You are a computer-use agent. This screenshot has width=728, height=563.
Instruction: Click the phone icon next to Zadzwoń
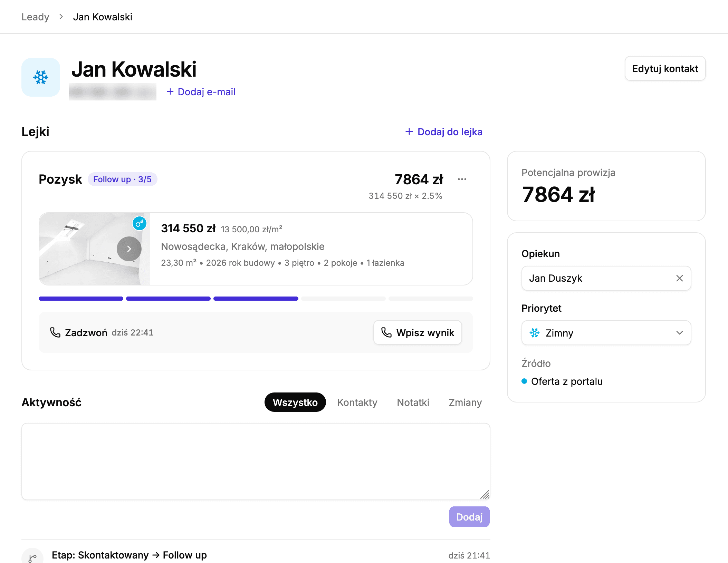pyautogui.click(x=55, y=332)
